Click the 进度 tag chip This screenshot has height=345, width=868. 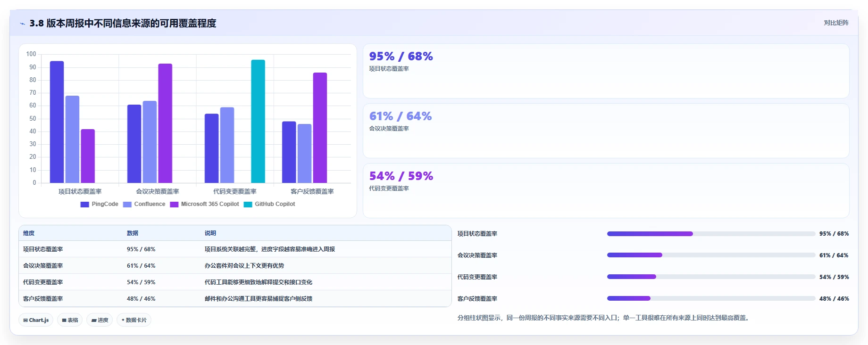point(100,320)
